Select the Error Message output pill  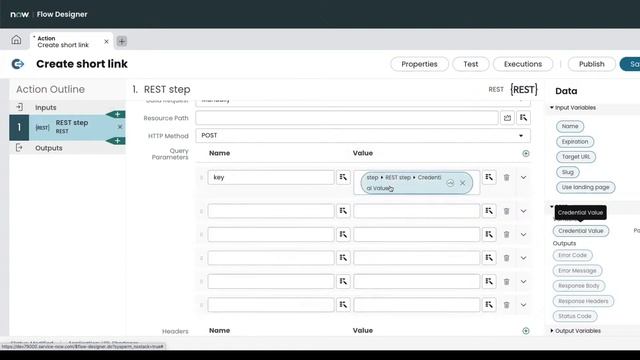tap(577, 271)
